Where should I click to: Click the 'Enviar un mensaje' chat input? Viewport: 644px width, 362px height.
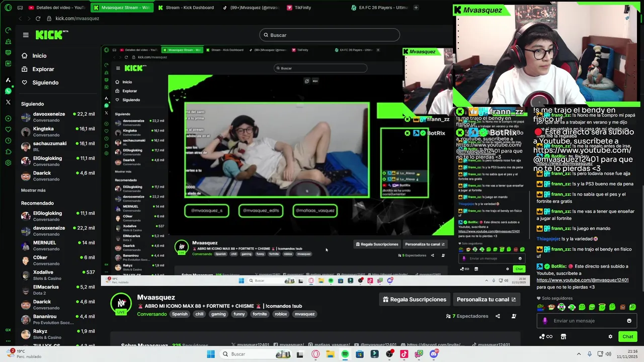pyautogui.click(x=587, y=321)
